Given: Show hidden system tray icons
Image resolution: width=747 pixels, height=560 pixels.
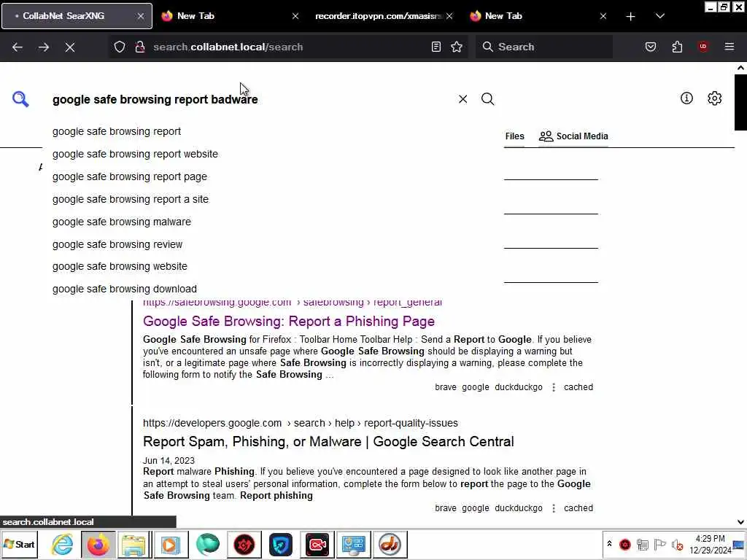Looking at the screenshot, I should coord(609,544).
